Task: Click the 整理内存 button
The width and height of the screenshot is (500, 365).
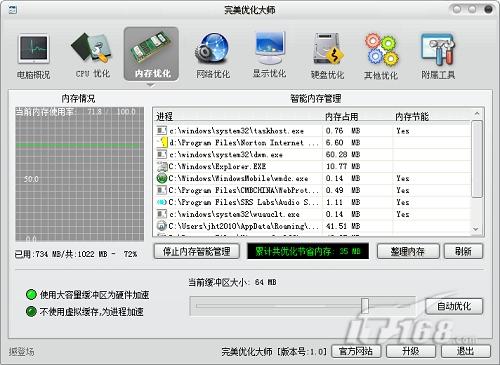Action: coord(408,251)
